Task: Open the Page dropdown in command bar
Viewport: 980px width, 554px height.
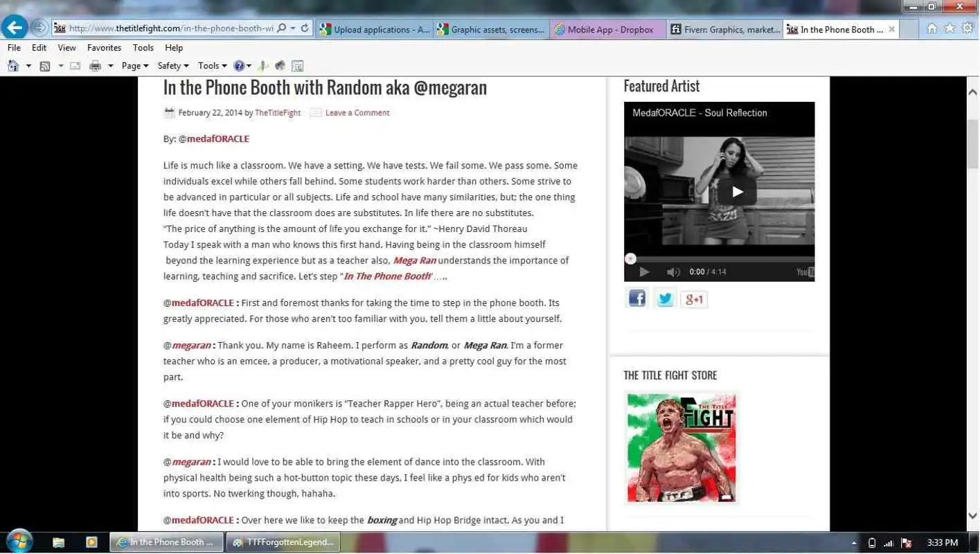Action: coord(134,66)
